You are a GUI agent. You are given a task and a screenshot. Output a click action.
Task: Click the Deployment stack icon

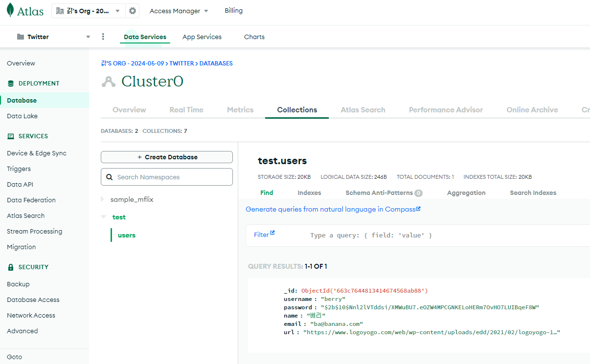click(11, 84)
